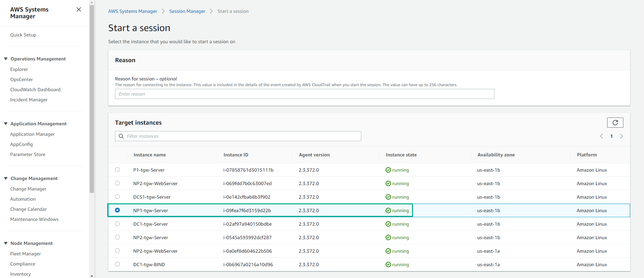
Task: Focus the Reason for session input
Action: click(305, 94)
